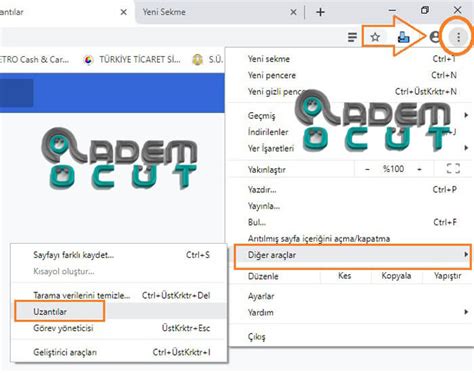Image resolution: width=474 pixels, height=373 pixels.
Task: Click Yapıştır in the Düzenle row
Action: pos(447,276)
